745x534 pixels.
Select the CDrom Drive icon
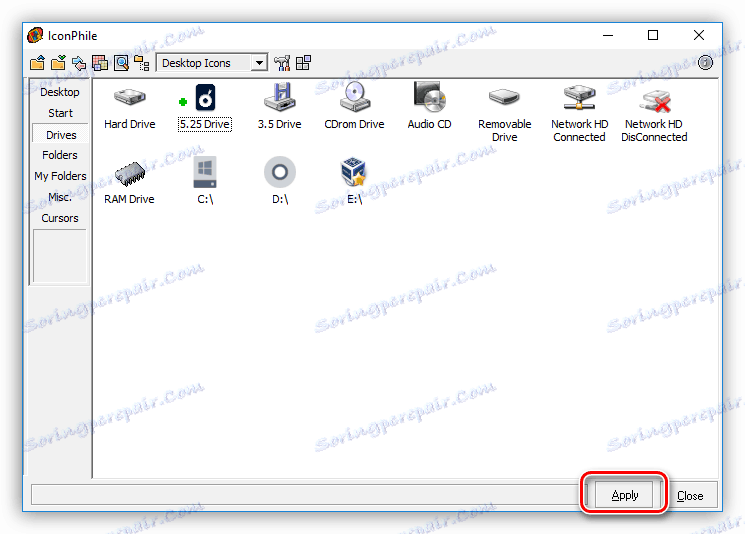click(354, 97)
